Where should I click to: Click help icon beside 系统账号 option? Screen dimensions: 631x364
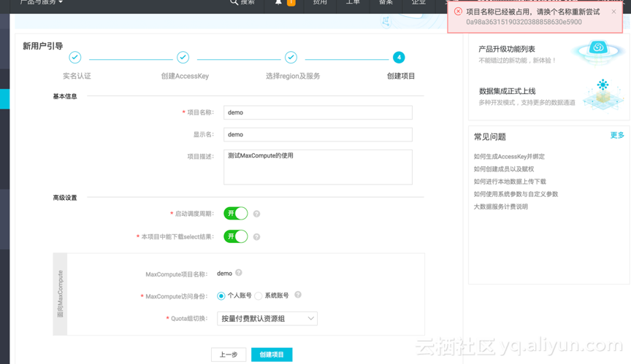[x=298, y=295]
